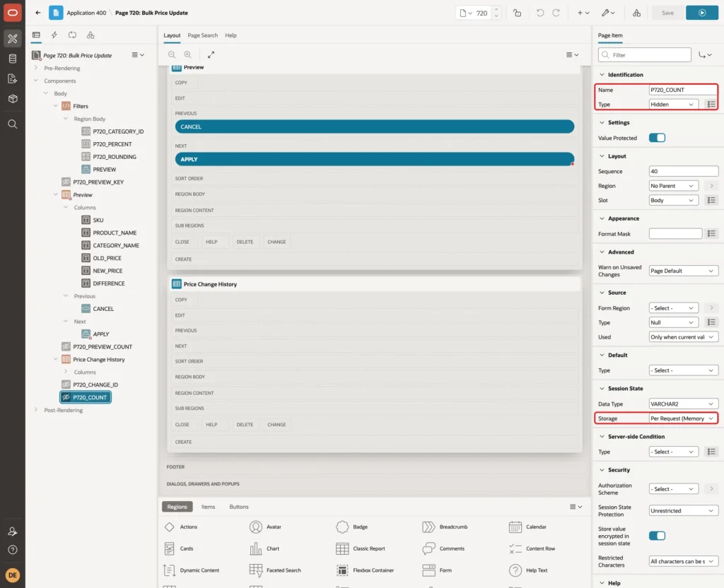The width and height of the screenshot is (724, 588).
Task: Open the Create plus menu in toolbar
Action: (x=583, y=13)
